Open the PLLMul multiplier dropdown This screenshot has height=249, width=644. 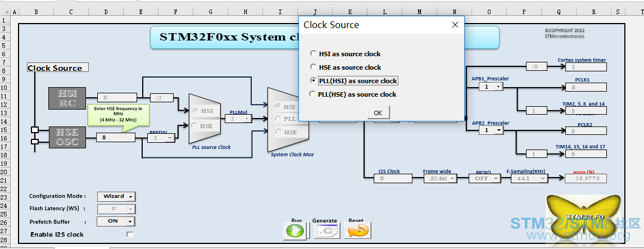(247, 119)
